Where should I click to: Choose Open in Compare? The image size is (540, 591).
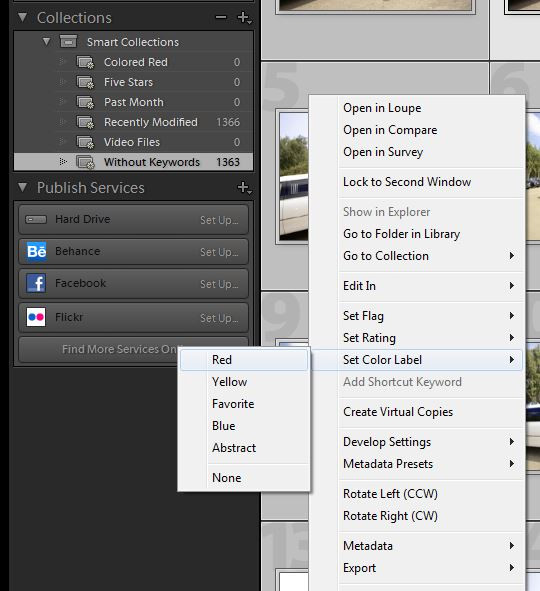pyautogui.click(x=417, y=130)
